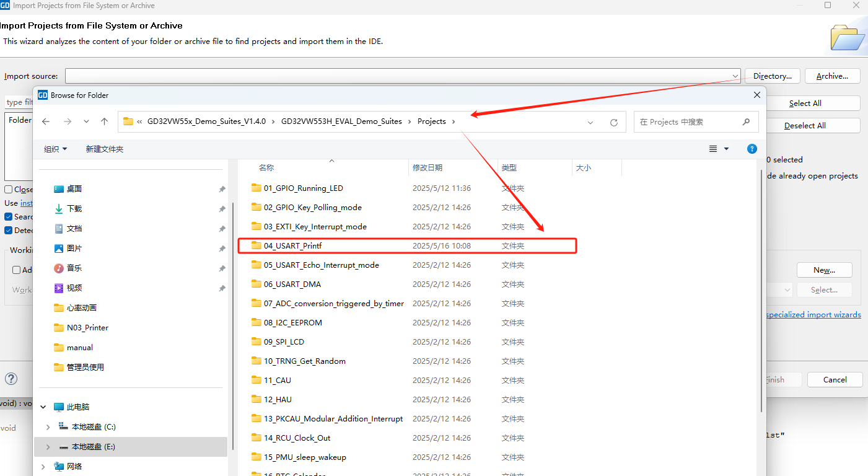Open the 组织 menu
This screenshot has width=868, height=476.
coord(55,149)
